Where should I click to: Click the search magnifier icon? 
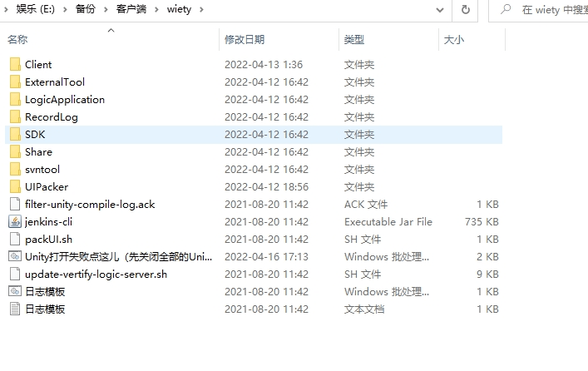coord(506,9)
